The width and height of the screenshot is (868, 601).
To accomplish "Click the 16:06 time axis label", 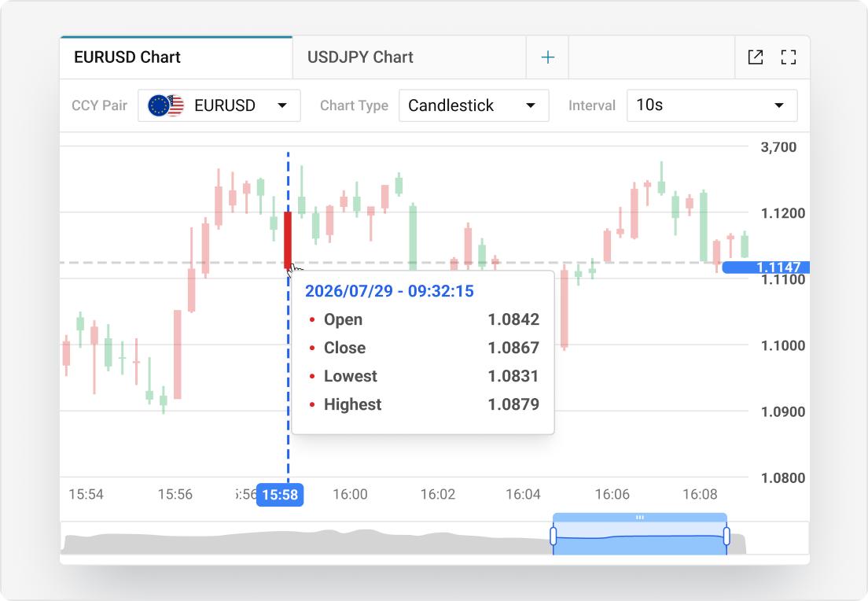I will pyautogui.click(x=612, y=494).
